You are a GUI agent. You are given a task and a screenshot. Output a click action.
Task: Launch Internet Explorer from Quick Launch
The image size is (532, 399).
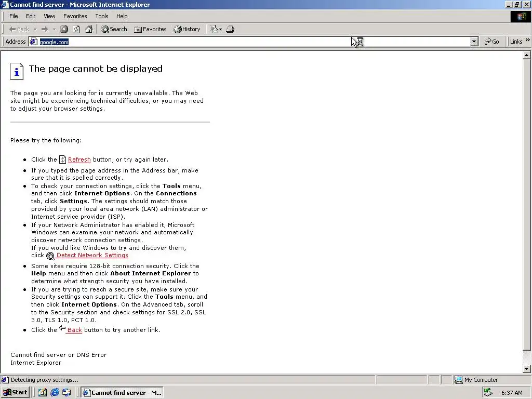pos(55,393)
